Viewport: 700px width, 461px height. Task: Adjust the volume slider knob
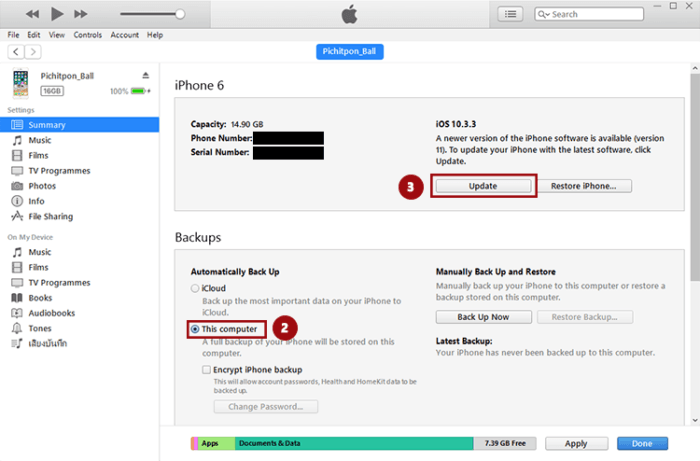pos(180,14)
